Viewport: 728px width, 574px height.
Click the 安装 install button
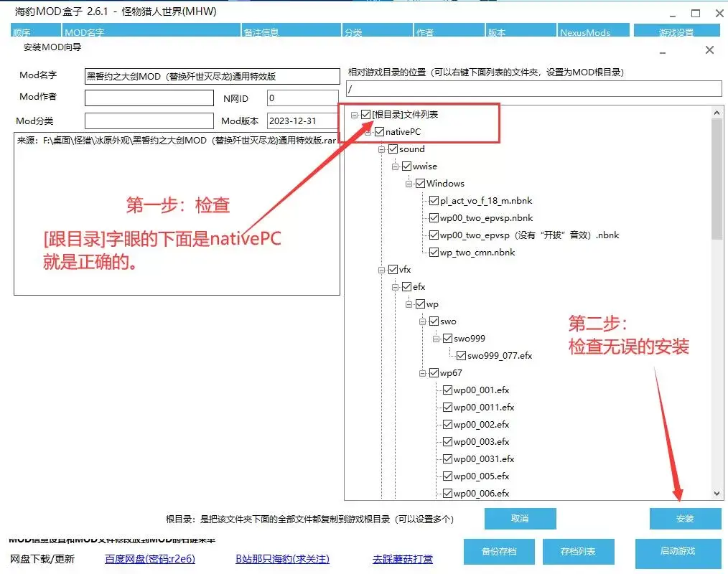tap(685, 519)
